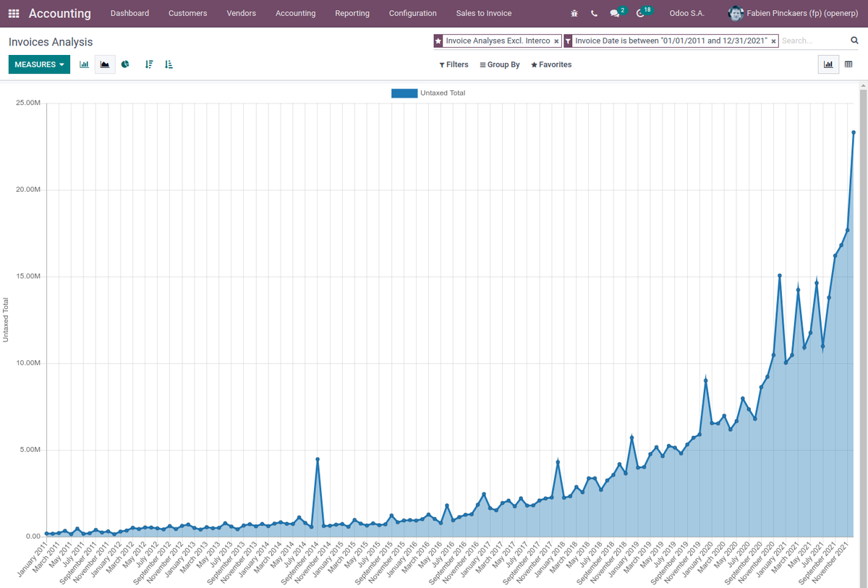This screenshot has height=588, width=868.
Task: Open the Reporting menu
Action: [x=352, y=13]
